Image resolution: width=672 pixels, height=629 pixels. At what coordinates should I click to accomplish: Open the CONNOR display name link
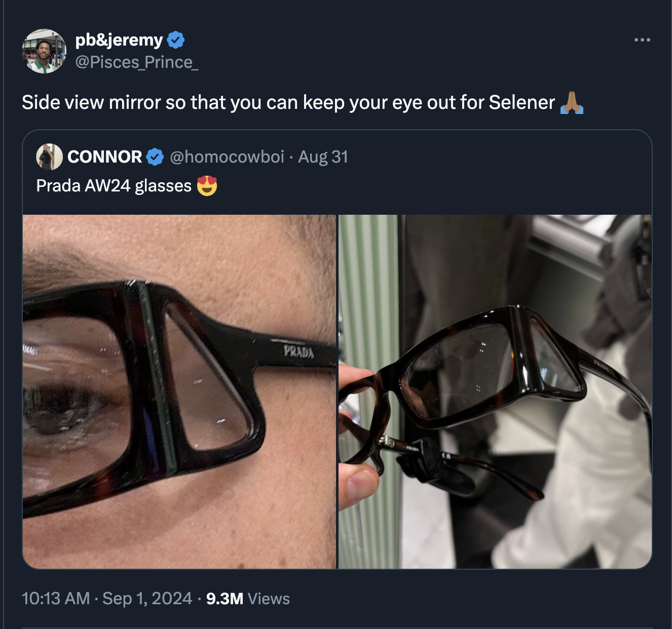pos(104,157)
